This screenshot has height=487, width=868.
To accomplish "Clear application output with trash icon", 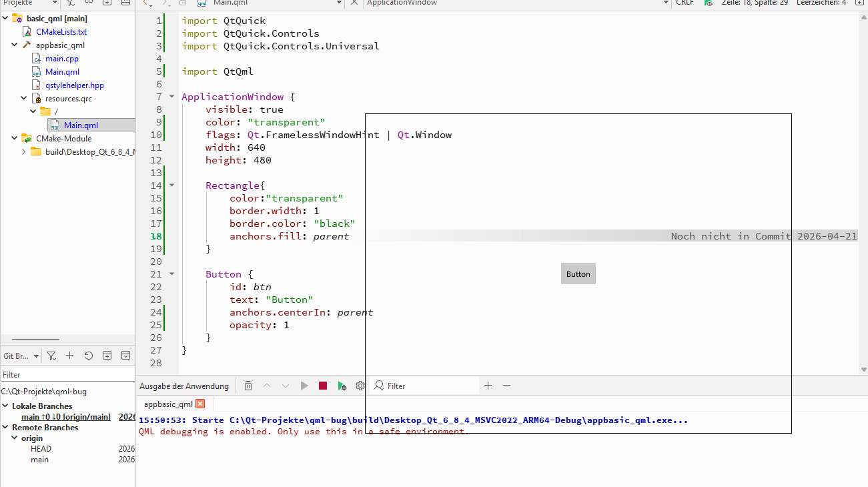I will [x=248, y=386].
